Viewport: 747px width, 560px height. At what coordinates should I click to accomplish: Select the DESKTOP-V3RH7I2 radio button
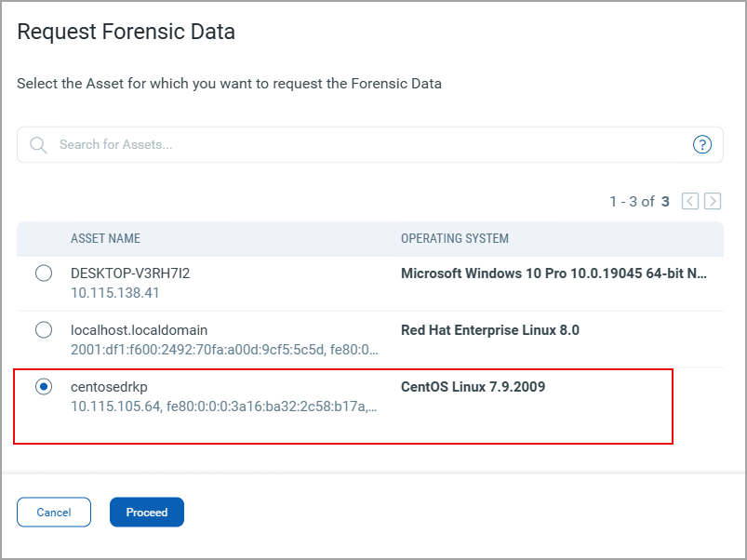(44, 273)
